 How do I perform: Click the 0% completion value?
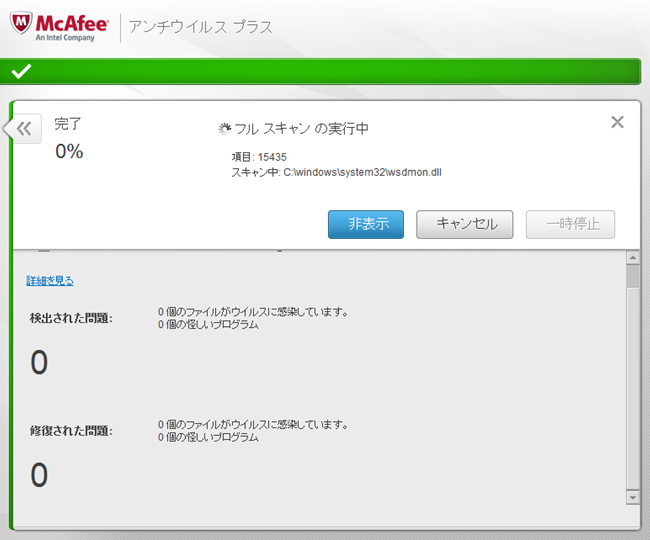[x=69, y=151]
